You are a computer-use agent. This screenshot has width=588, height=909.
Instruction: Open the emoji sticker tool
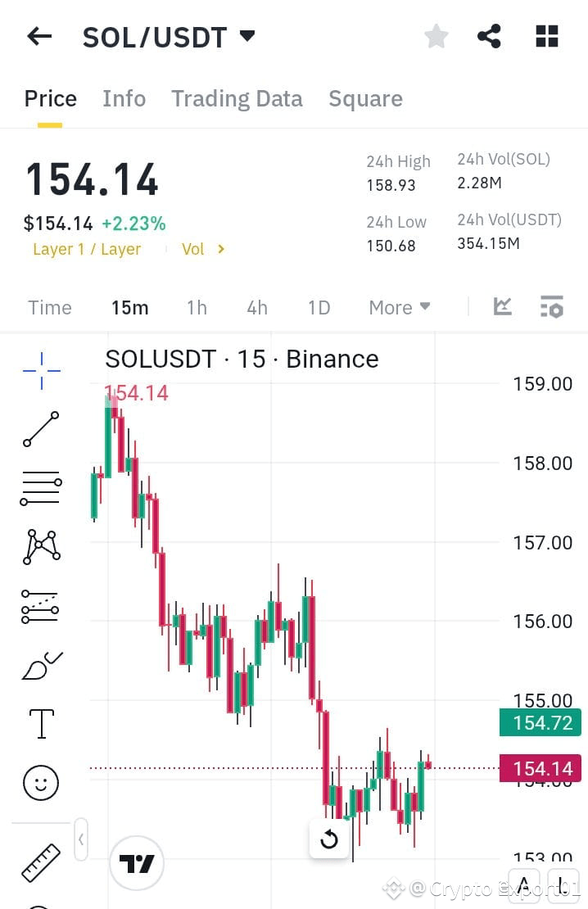(39, 782)
